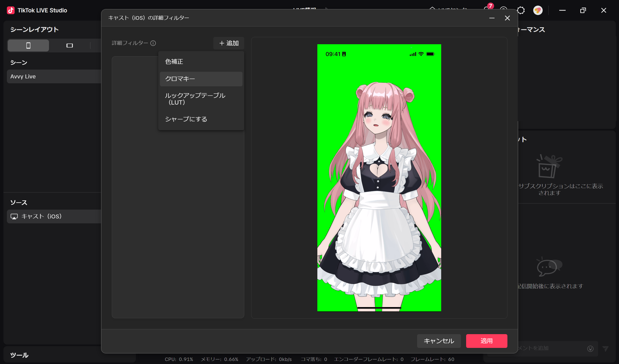Choose クロマキー from filter menu
This screenshot has height=364, width=619.
point(201,79)
